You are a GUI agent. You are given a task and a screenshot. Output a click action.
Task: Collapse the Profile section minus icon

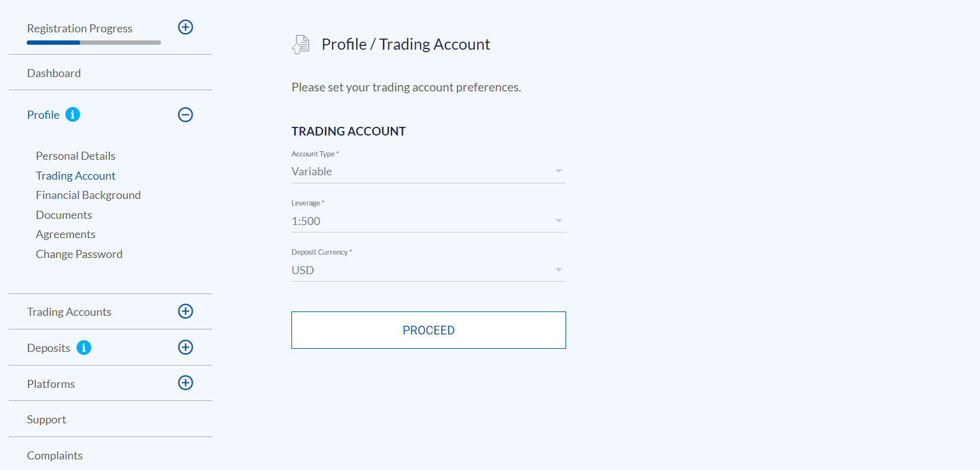tap(185, 114)
